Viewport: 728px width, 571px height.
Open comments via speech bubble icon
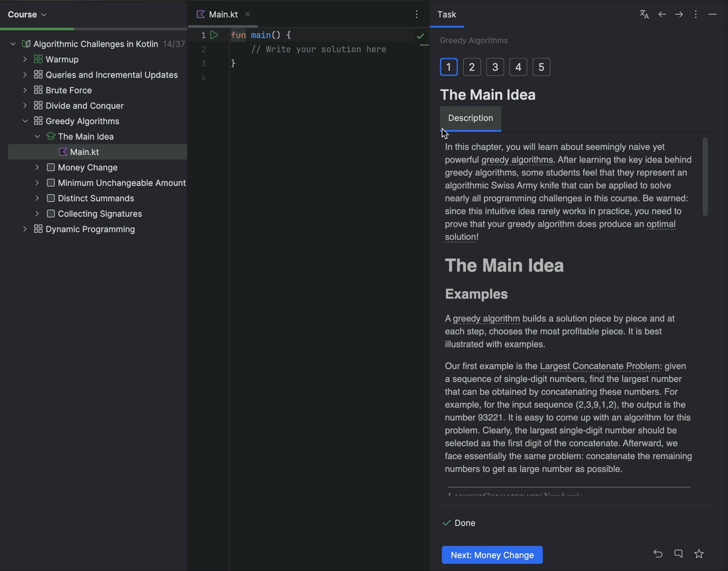click(678, 554)
